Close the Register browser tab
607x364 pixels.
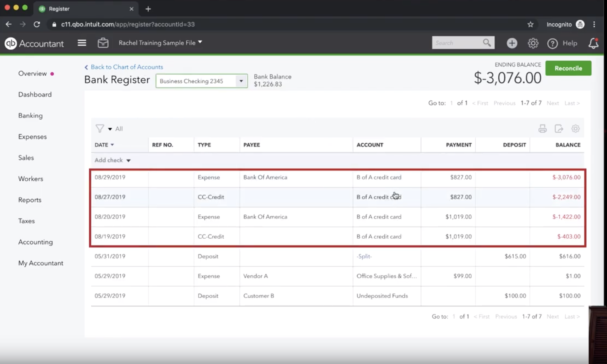coord(131,9)
